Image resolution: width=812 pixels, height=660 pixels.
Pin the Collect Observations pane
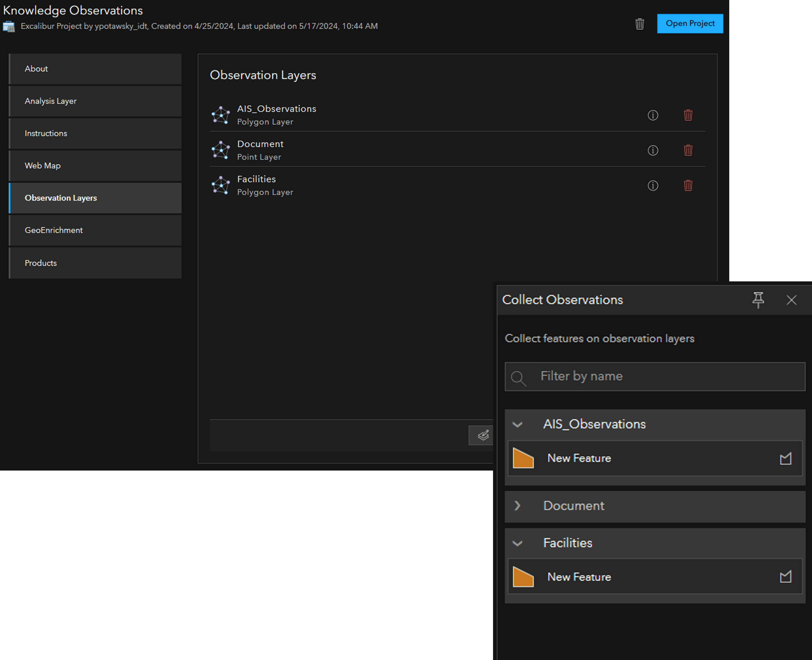click(x=758, y=300)
